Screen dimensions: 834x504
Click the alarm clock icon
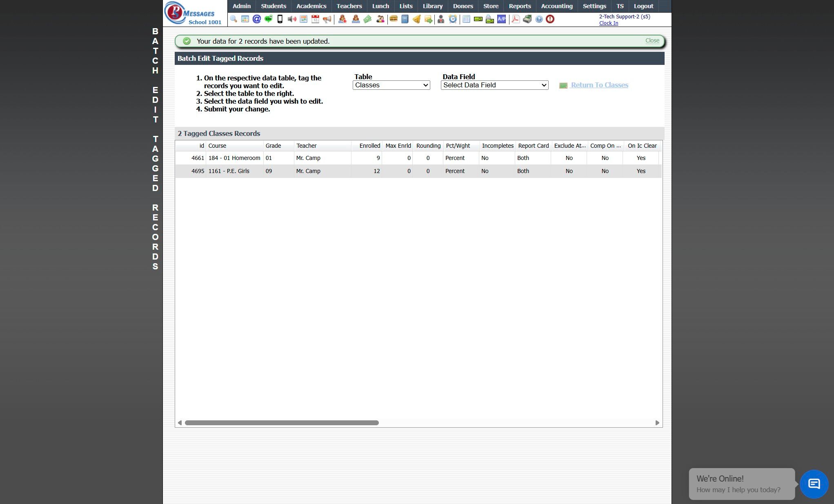tap(453, 19)
